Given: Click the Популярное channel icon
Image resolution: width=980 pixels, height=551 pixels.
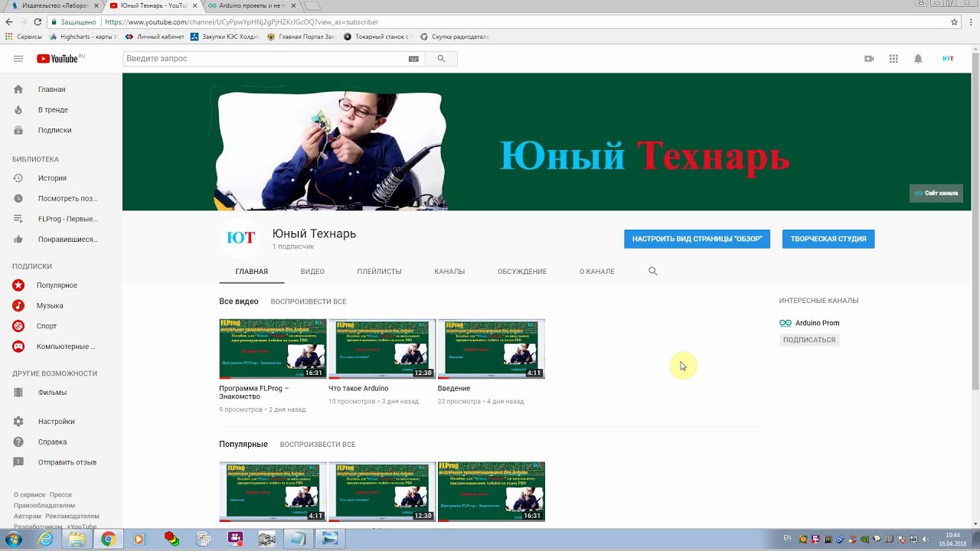Looking at the screenshot, I should pos(18,285).
